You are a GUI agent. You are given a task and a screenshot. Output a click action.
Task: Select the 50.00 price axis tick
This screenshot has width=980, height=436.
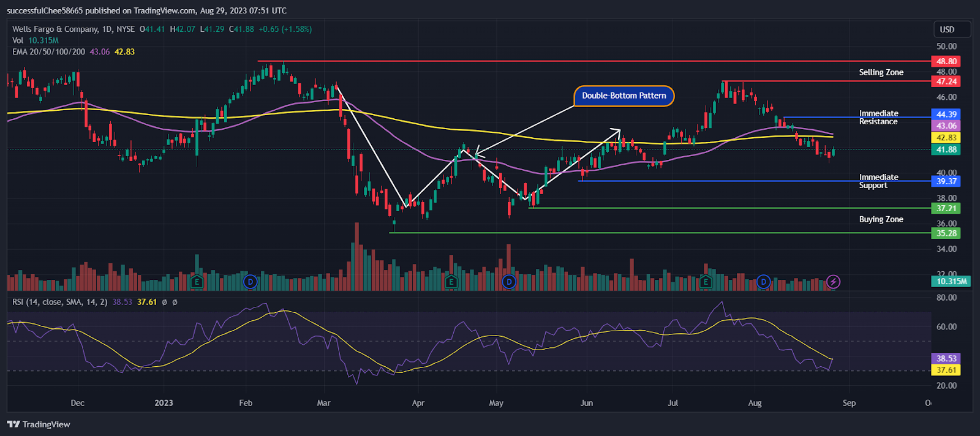click(946, 46)
